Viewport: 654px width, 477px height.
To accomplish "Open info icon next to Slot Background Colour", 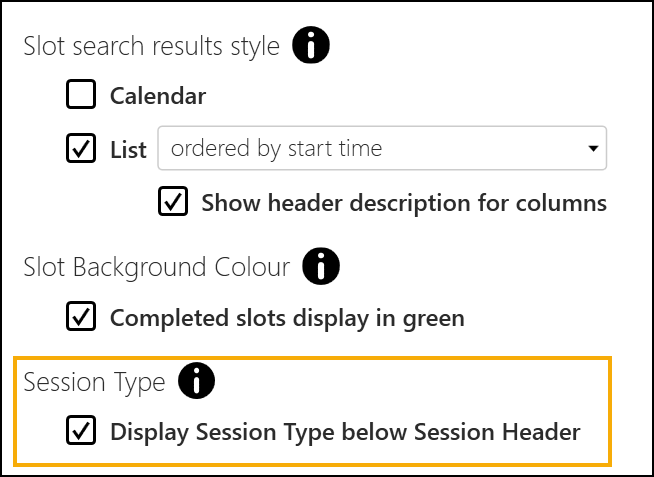I will (x=320, y=267).
